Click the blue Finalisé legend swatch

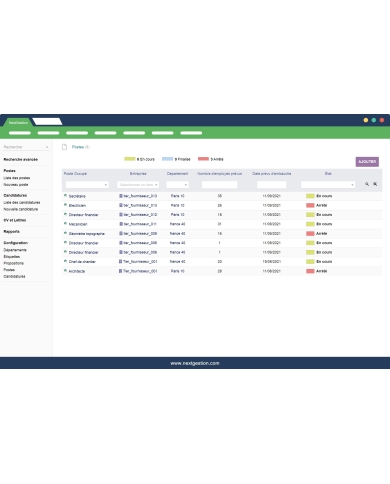click(167, 159)
